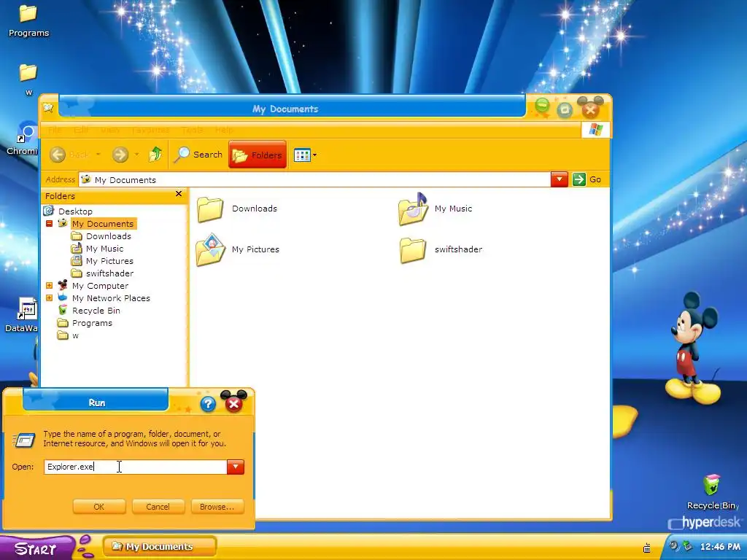Select My Documents in the folder tree
This screenshot has height=560, width=747.
click(103, 224)
